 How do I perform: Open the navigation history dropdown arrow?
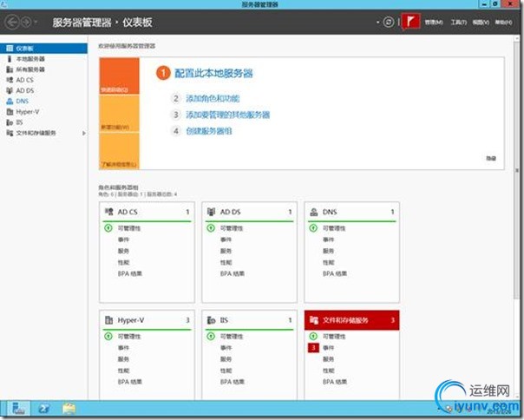click(36, 23)
